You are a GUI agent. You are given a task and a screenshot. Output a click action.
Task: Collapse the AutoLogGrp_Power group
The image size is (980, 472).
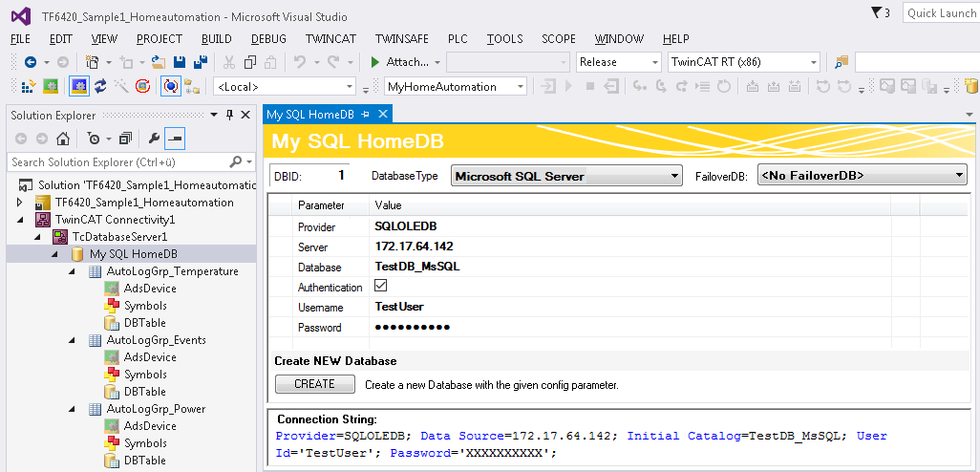[72, 409]
